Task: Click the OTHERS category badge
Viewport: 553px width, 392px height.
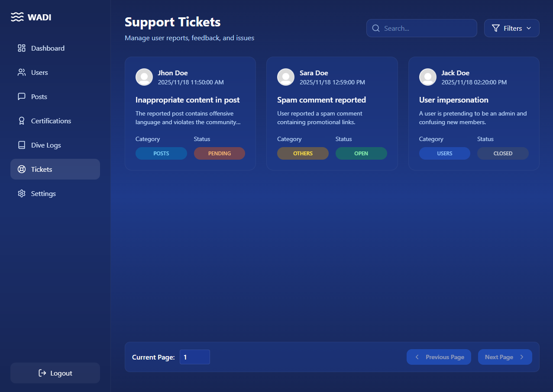Action: tap(303, 153)
